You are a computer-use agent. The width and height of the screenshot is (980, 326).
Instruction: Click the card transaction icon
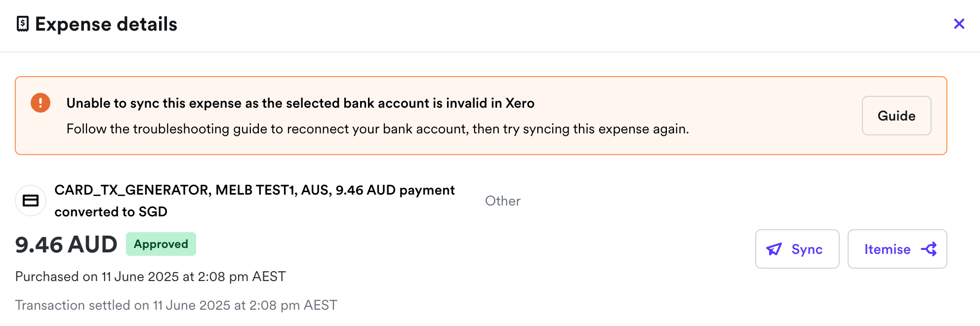(31, 201)
